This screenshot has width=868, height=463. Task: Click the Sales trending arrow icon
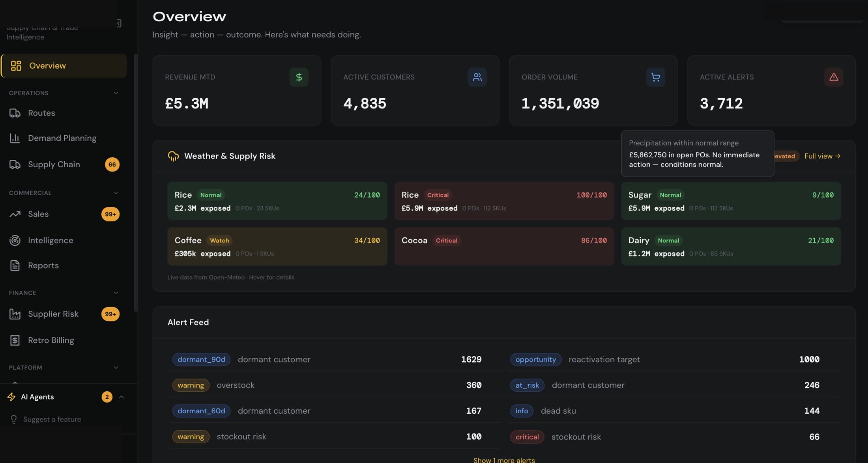pos(15,214)
